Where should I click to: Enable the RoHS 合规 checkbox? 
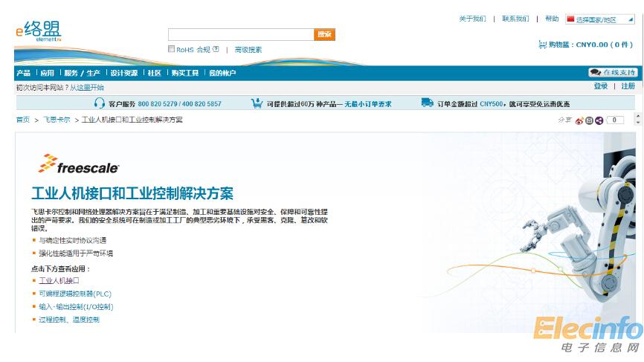pyautogui.click(x=171, y=50)
